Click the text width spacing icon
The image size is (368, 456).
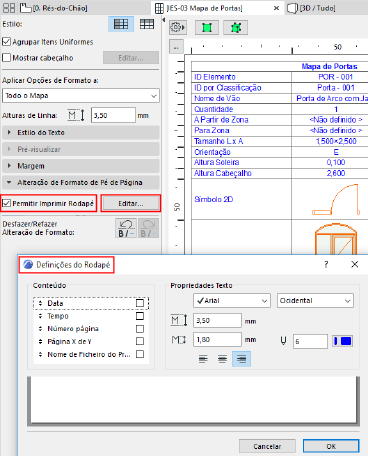click(179, 340)
